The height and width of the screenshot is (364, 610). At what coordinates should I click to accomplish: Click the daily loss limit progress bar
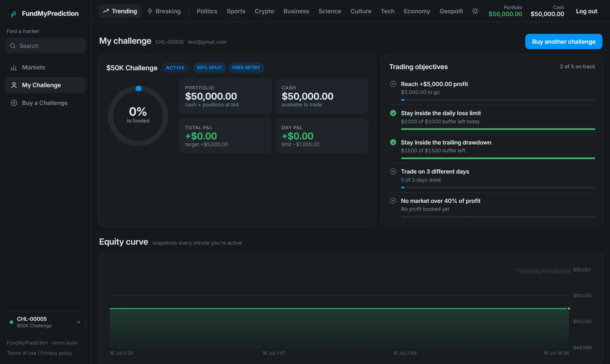tap(498, 129)
